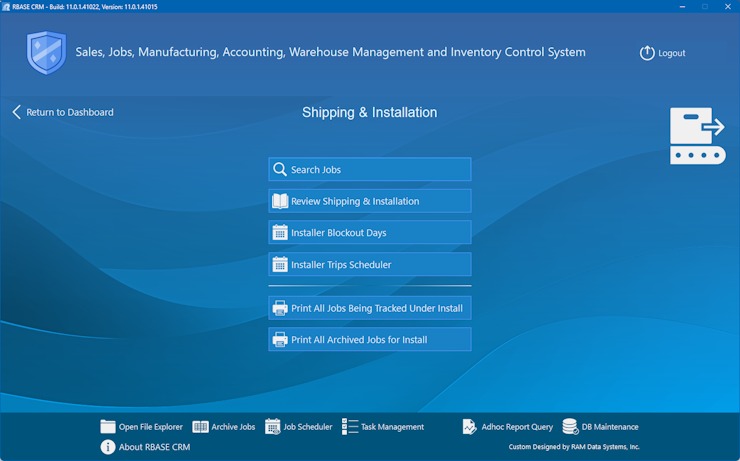Open Task Management

click(x=392, y=427)
